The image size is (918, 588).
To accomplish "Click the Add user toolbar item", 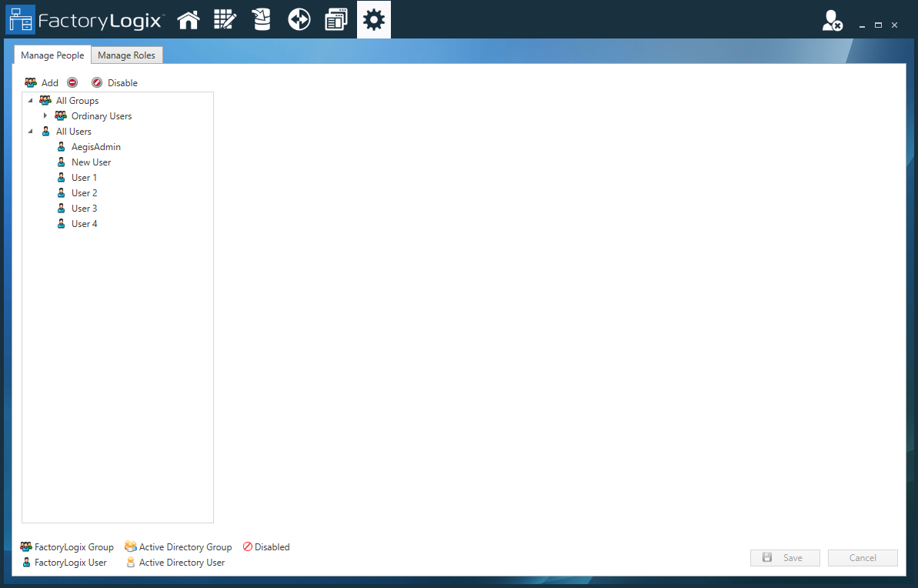I will (43, 82).
